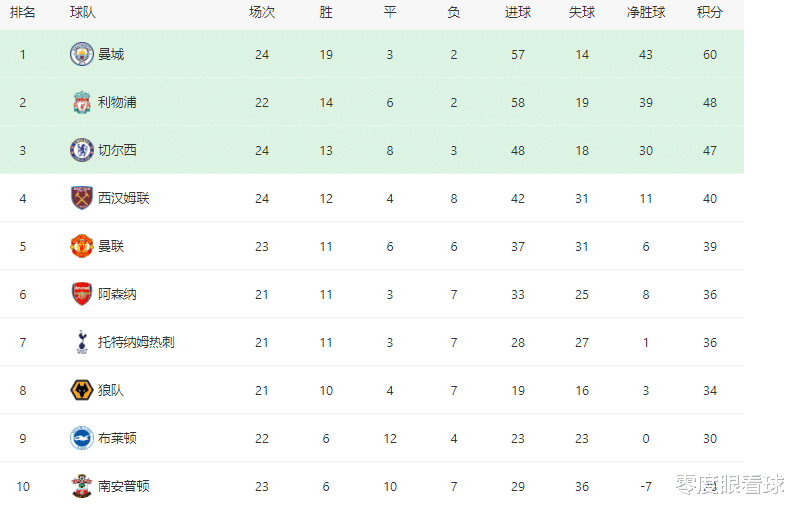Open team link 利物浦
Screen dimensions: 796x509
pyautogui.click(x=117, y=103)
